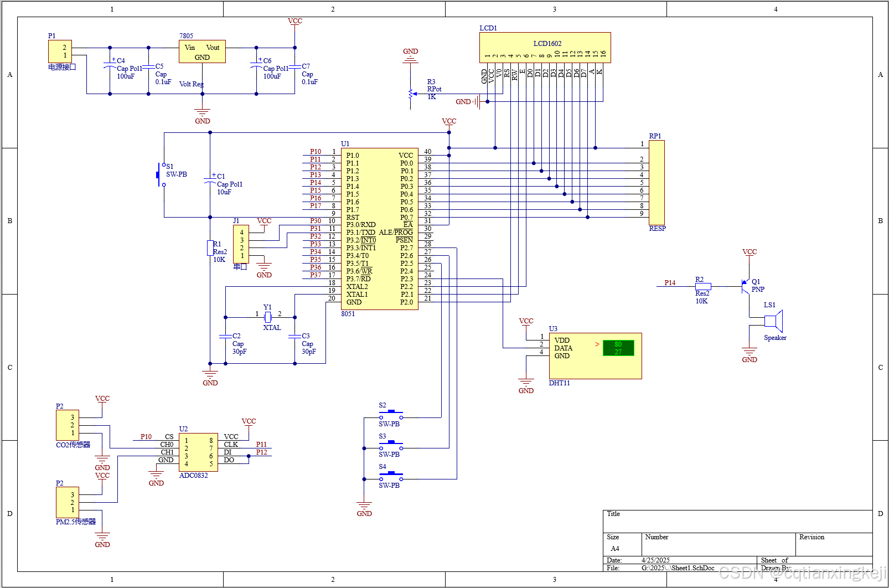Viewport: 889px width, 588px height.
Task: Click the 'Speaker' label under LS1
Action: click(775, 338)
